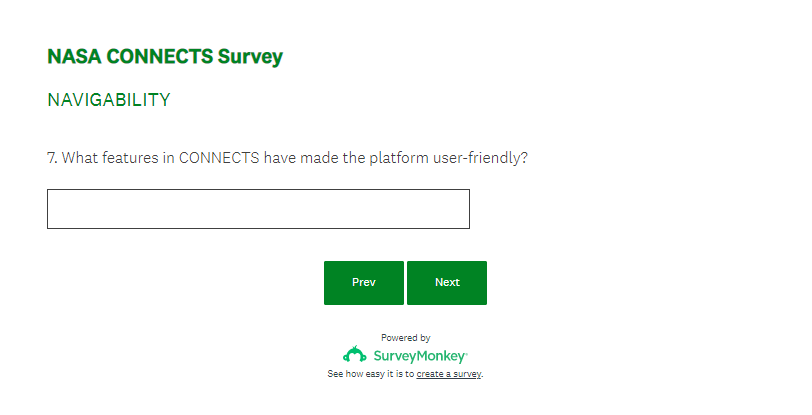The width and height of the screenshot is (812, 415).
Task: Open the 'create a survey' link
Action: 449,374
